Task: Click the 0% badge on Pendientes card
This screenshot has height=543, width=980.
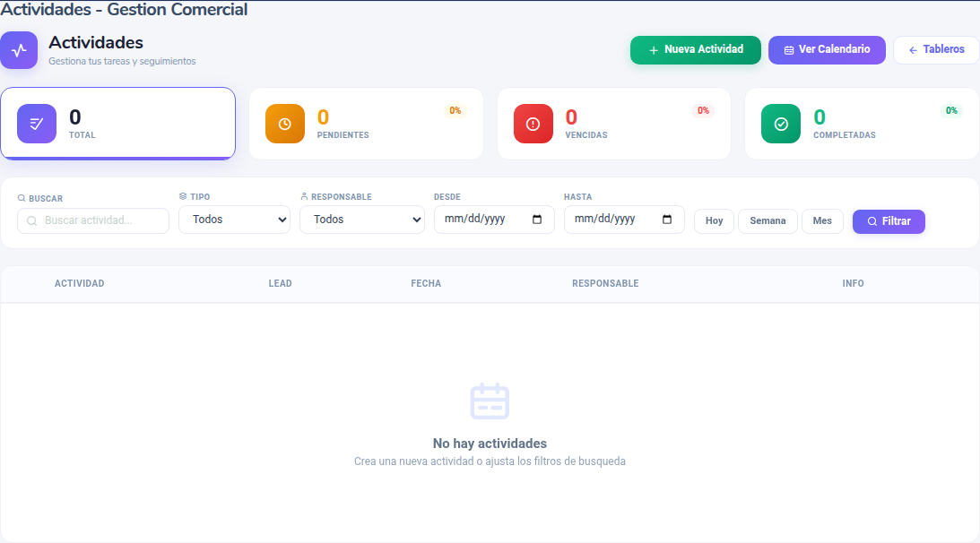Action: [x=455, y=110]
